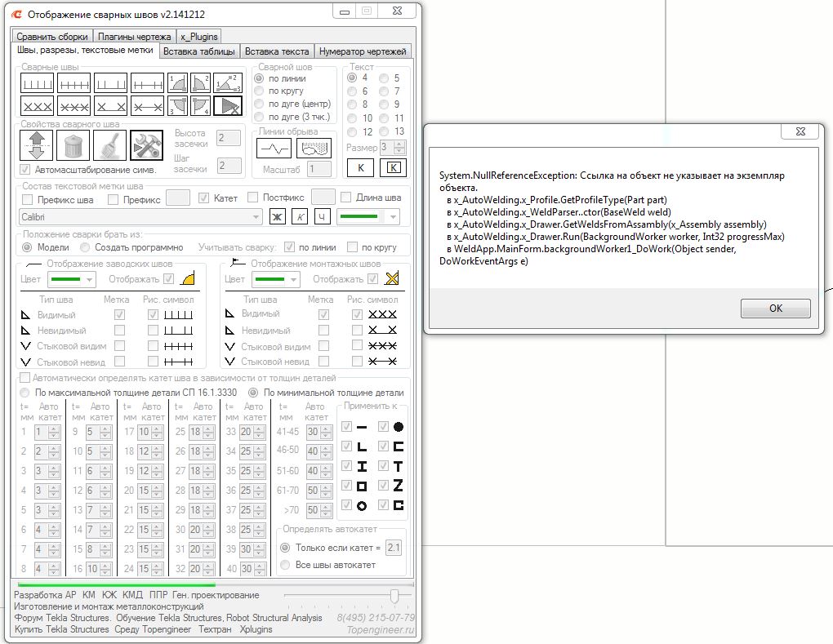Enable the Длина шва checkbox
The height and width of the screenshot is (644, 833).
click(346, 198)
